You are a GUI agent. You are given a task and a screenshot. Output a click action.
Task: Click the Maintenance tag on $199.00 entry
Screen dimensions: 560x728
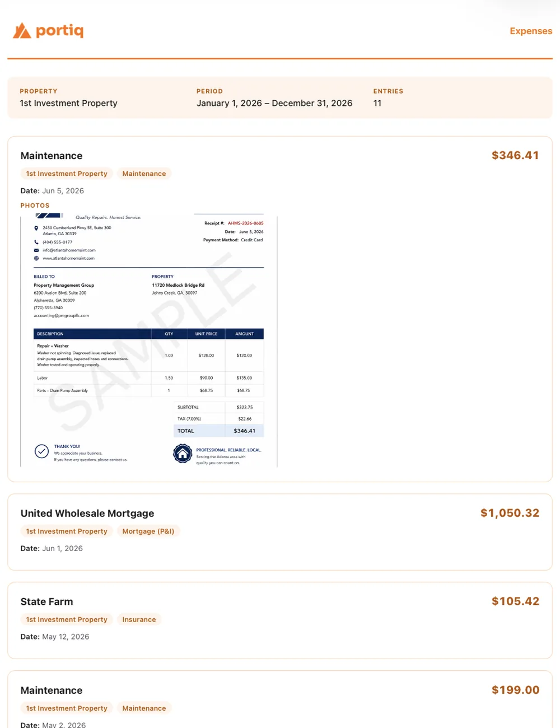tap(144, 708)
